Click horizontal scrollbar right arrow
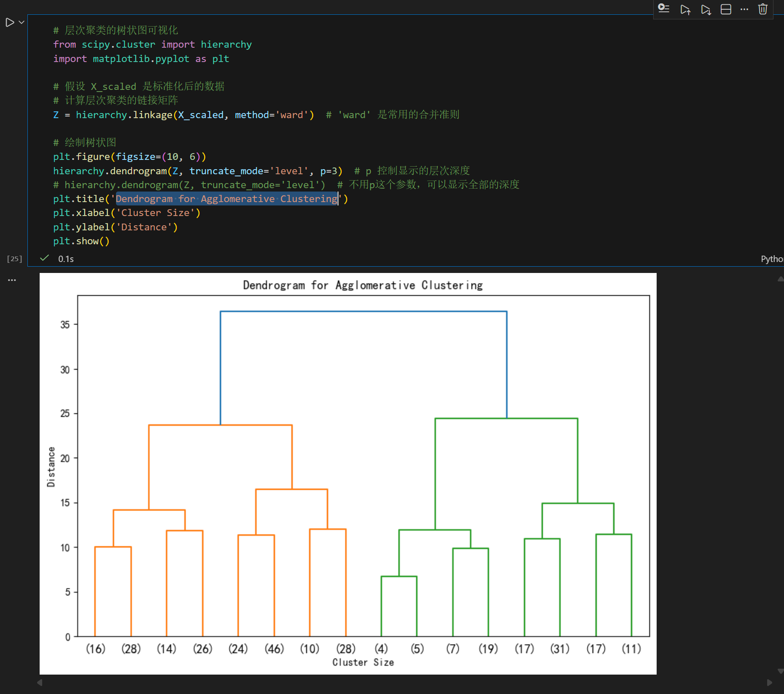This screenshot has width=784, height=694. point(769,682)
